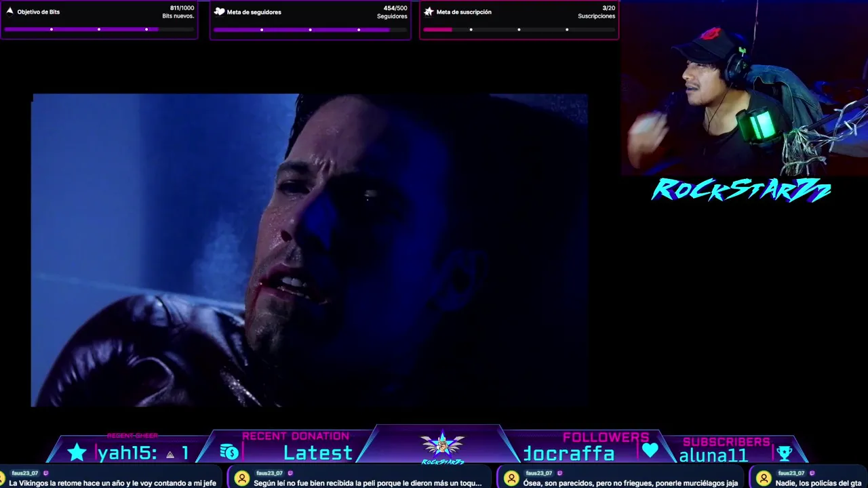Click the chat message 'Nadie, los policías del gta'
Viewport: 868px width, 488px height.
click(818, 483)
